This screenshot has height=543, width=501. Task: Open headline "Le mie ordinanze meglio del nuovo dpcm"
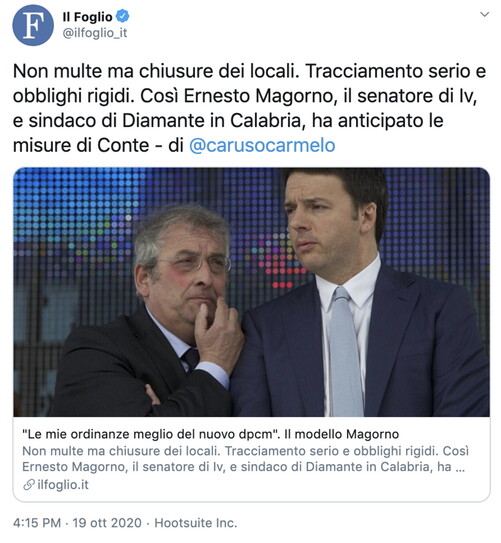[x=151, y=434]
